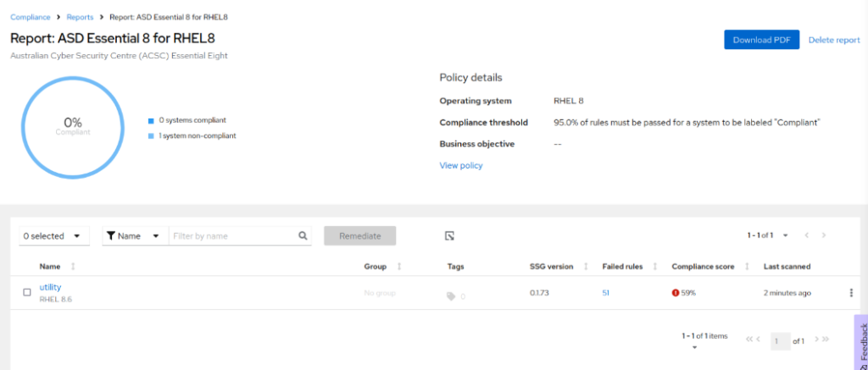
Task: Open the Feedback side tab
Action: [x=861, y=342]
